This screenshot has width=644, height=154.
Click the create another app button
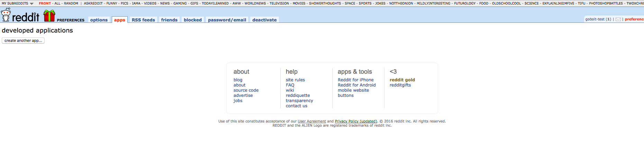(23, 40)
